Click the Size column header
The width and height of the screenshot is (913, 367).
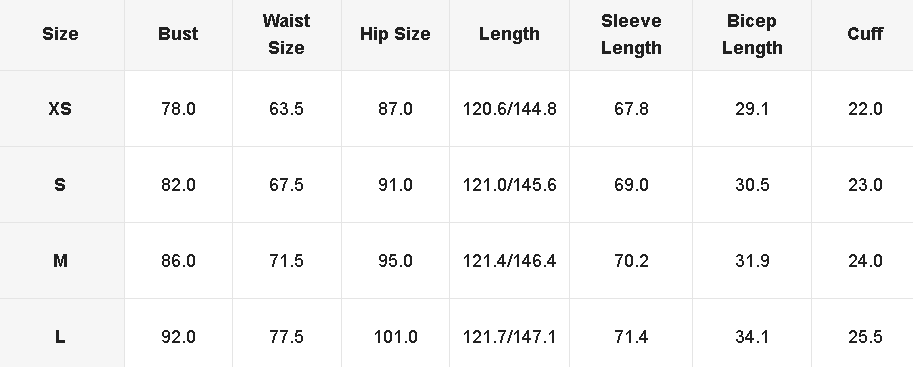point(60,34)
